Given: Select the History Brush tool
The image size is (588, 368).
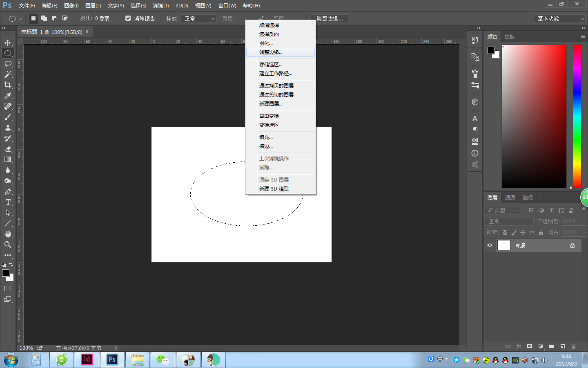Looking at the screenshot, I should (8, 138).
